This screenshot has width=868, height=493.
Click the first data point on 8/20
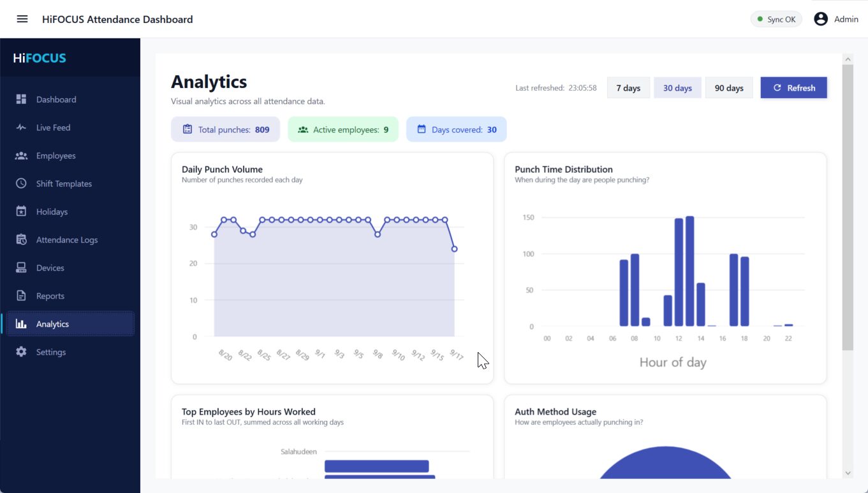(214, 234)
